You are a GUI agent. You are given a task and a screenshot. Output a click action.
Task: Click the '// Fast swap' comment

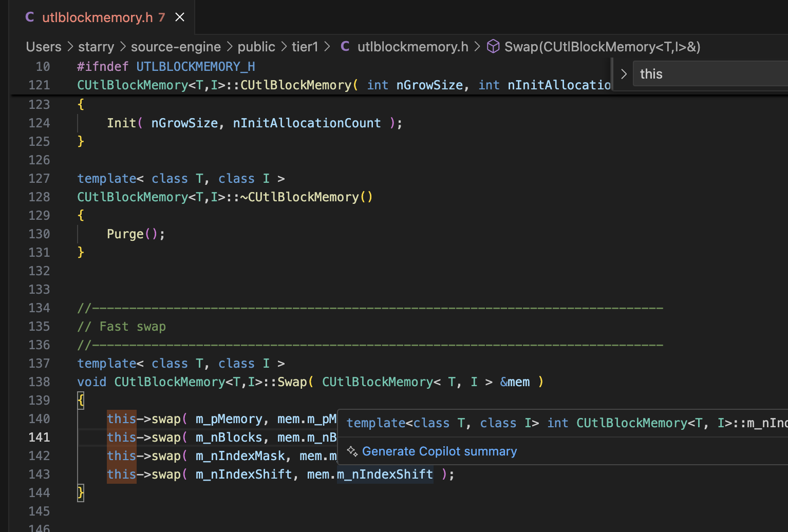coord(122,327)
